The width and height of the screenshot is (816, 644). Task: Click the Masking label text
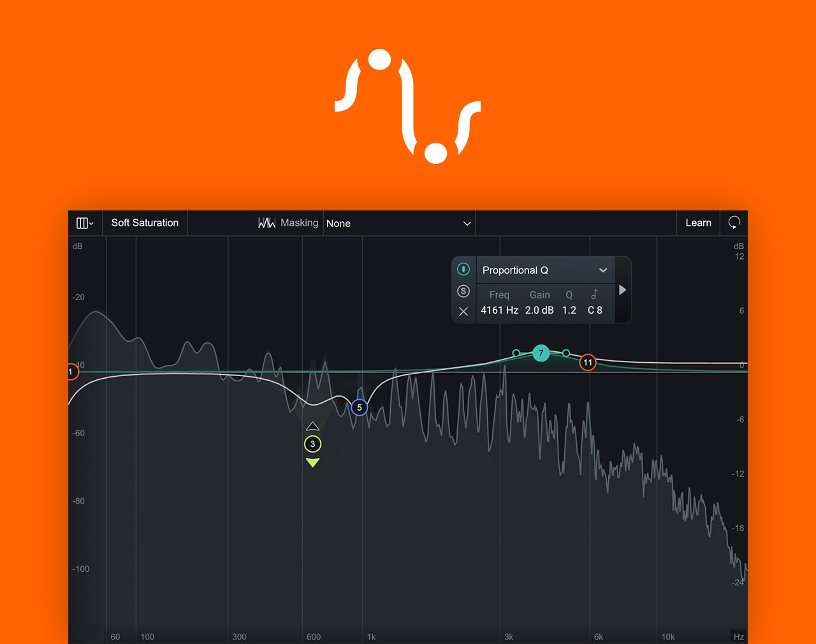point(299,223)
